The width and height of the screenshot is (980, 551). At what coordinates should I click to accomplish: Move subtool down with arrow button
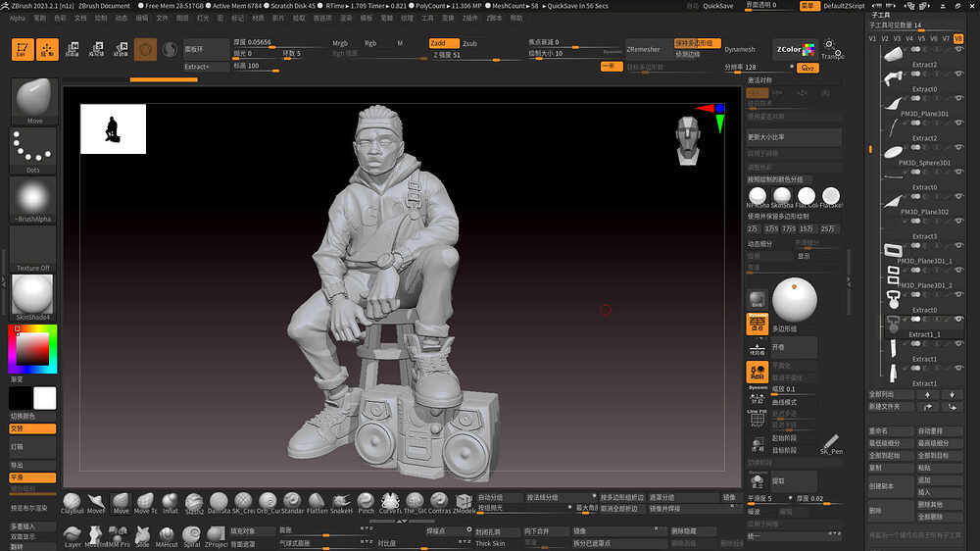952,395
